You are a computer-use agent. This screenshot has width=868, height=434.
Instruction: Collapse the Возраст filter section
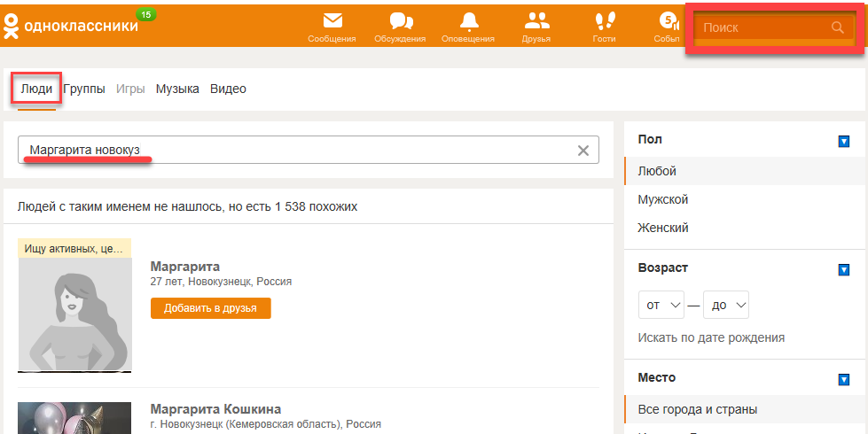[844, 270]
